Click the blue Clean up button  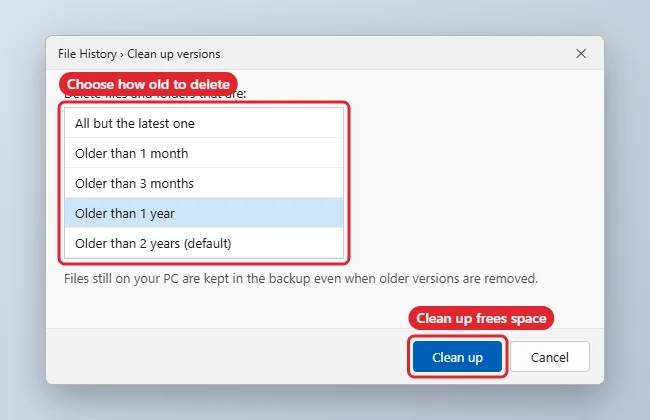click(457, 357)
